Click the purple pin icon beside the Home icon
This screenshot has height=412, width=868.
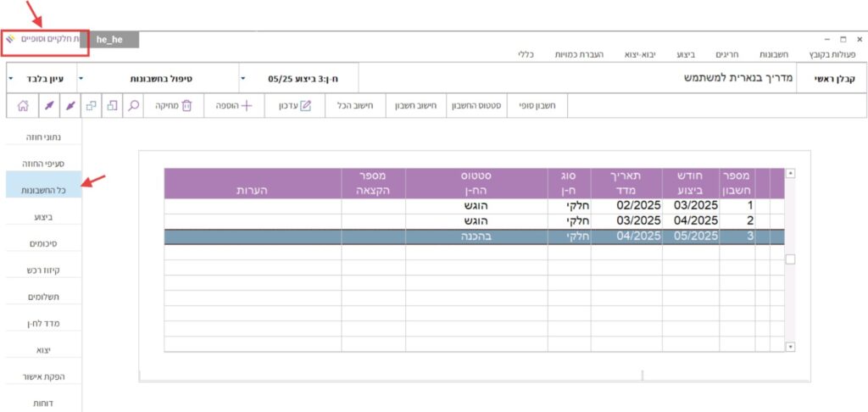[x=47, y=106]
